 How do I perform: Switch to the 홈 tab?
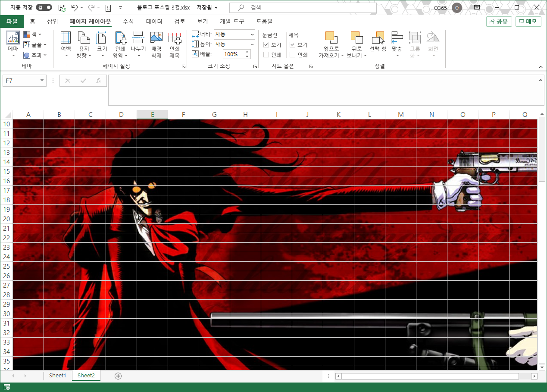click(32, 21)
